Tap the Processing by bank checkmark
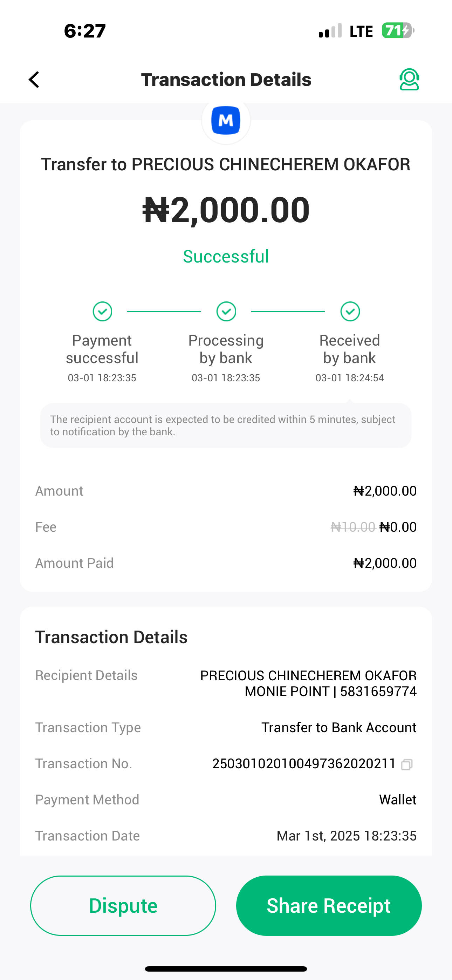This screenshot has height=980, width=452. pyautogui.click(x=226, y=312)
